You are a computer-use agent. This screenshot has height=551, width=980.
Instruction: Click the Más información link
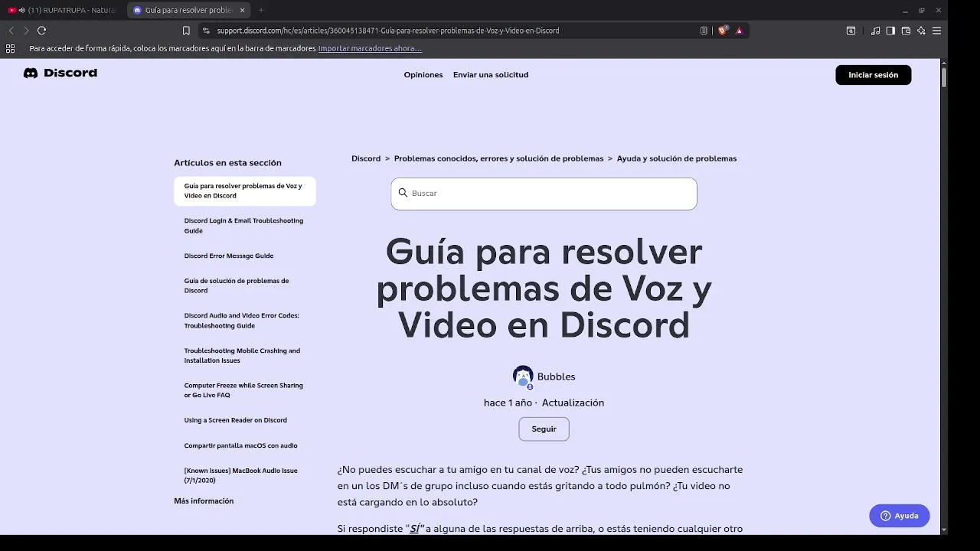204,501
